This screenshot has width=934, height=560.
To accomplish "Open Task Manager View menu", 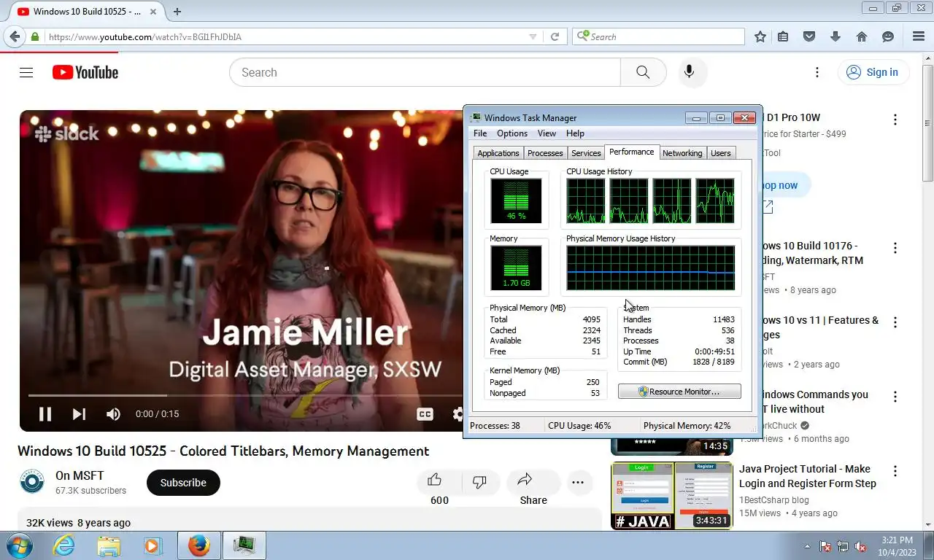I will pos(547,133).
